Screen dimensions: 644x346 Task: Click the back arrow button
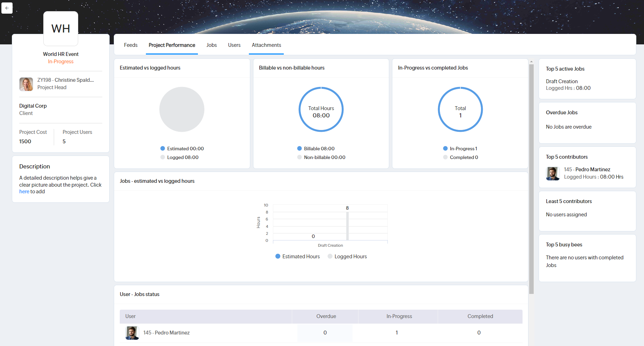7,8
